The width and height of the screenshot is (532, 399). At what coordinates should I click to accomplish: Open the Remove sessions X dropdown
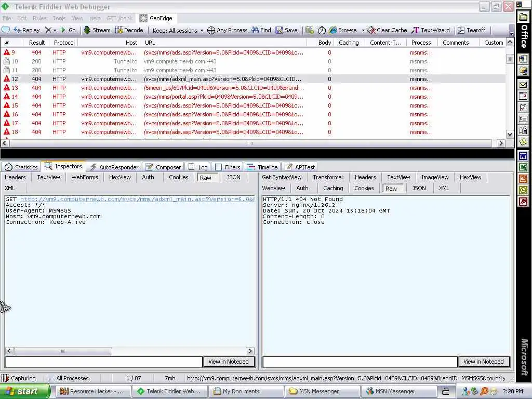tap(50, 30)
